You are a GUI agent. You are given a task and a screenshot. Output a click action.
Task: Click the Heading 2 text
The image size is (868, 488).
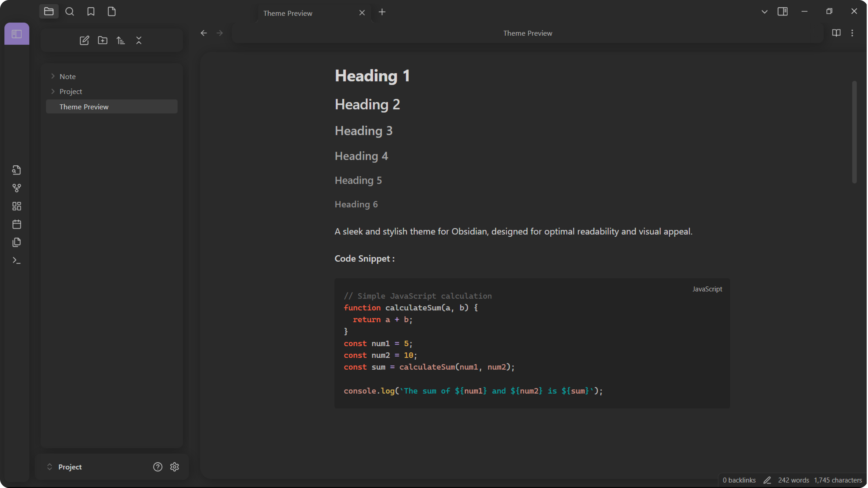point(367,104)
